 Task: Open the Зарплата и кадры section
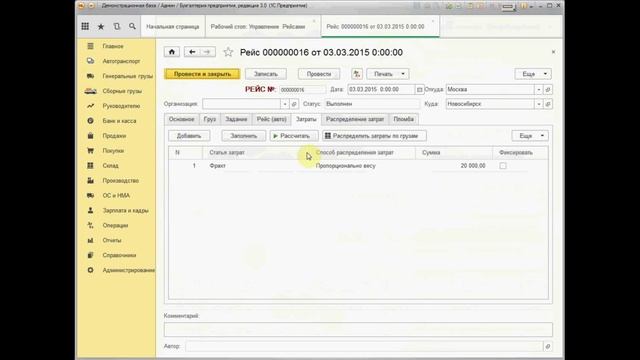click(125, 210)
